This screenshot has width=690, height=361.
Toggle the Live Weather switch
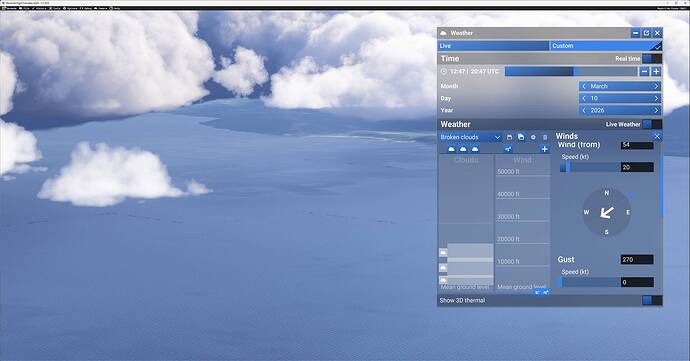pyautogui.click(x=652, y=124)
